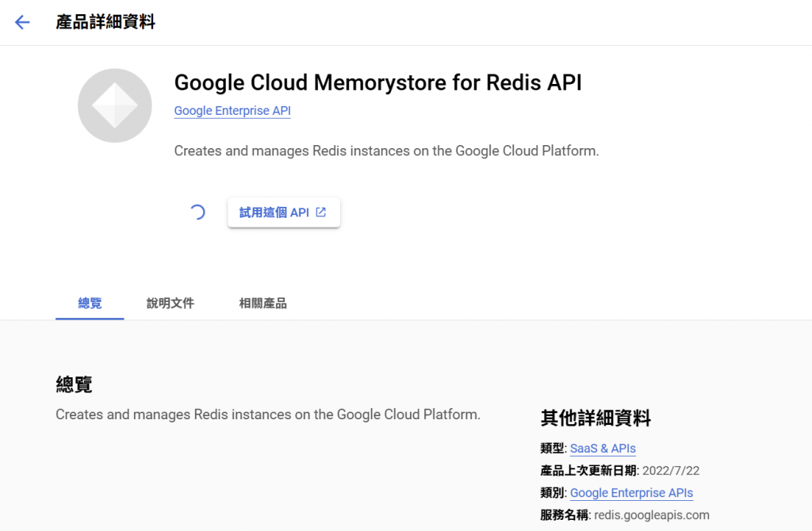812x531 pixels.
Task: Click the Memorystore product logo placeholder
Action: pos(114,105)
